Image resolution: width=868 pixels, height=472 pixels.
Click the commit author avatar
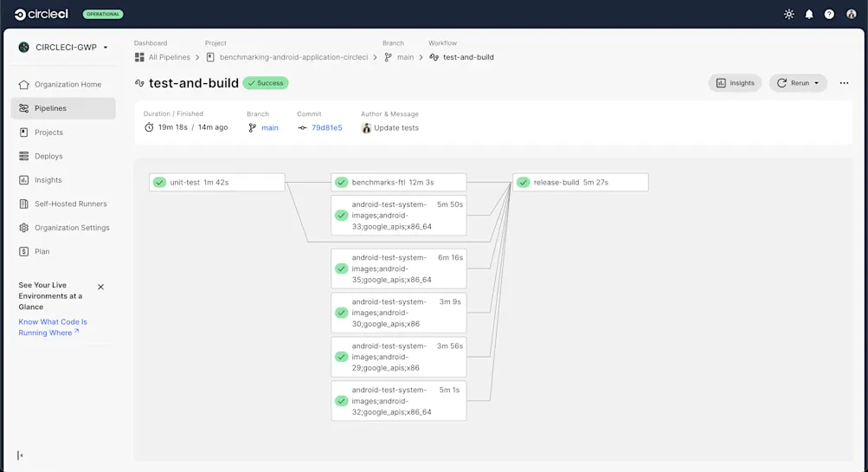pyautogui.click(x=366, y=128)
